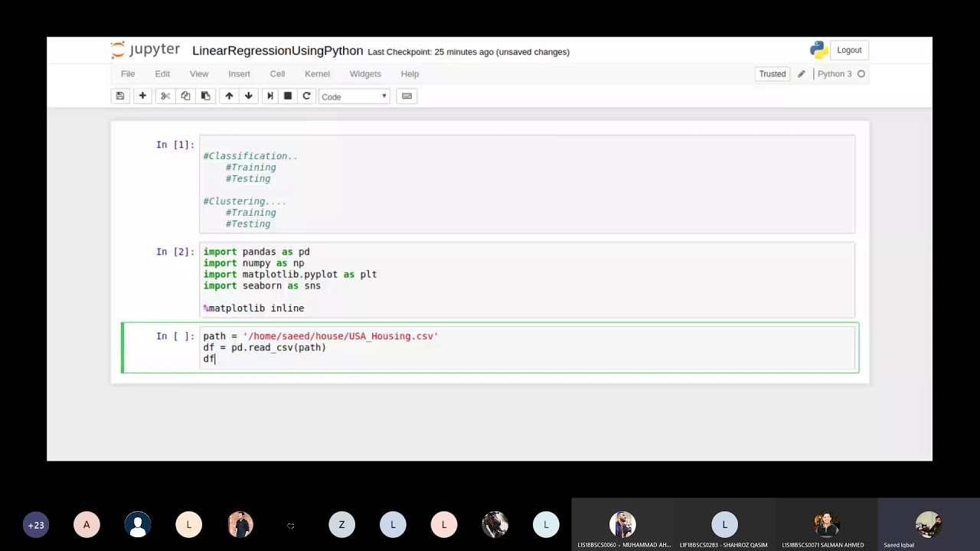Viewport: 980px width, 551px height.
Task: Select the Muhammad Ah... participant tile
Action: tap(622, 525)
